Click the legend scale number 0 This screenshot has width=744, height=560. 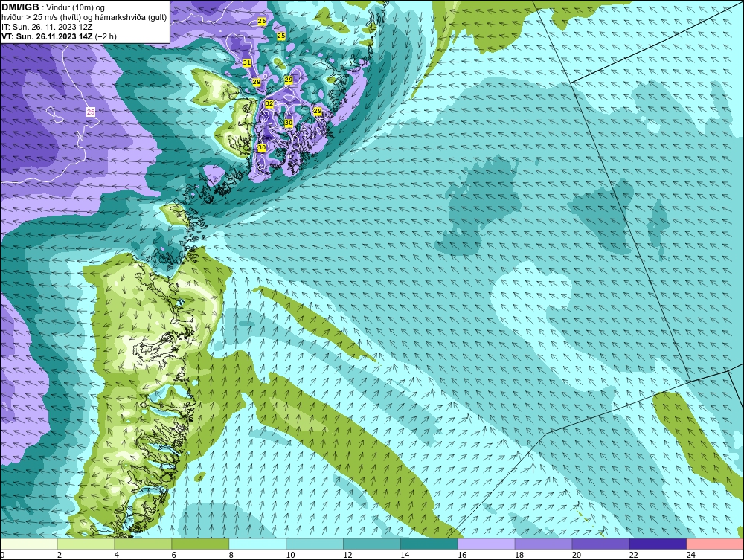pyautogui.click(x=2, y=555)
